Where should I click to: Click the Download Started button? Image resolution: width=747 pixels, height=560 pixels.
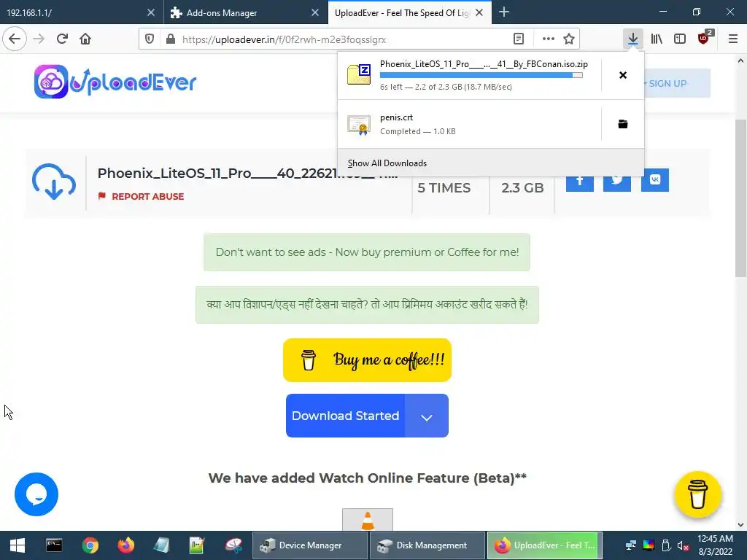(345, 416)
